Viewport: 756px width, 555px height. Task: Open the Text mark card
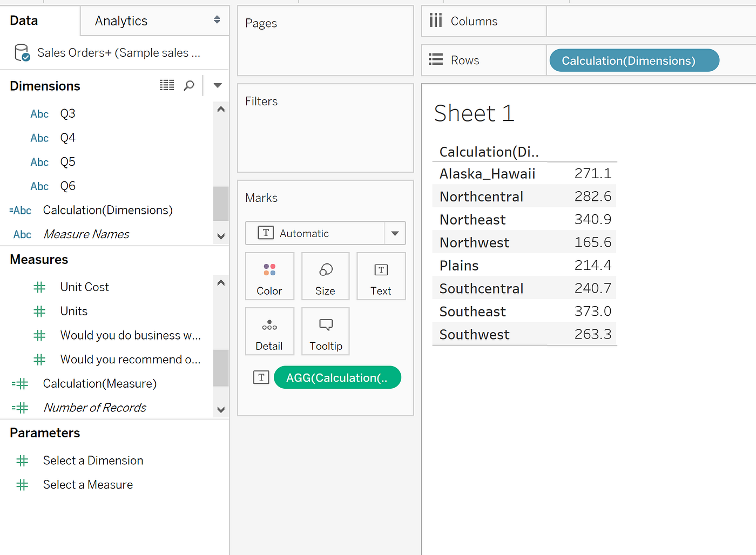pos(381,276)
